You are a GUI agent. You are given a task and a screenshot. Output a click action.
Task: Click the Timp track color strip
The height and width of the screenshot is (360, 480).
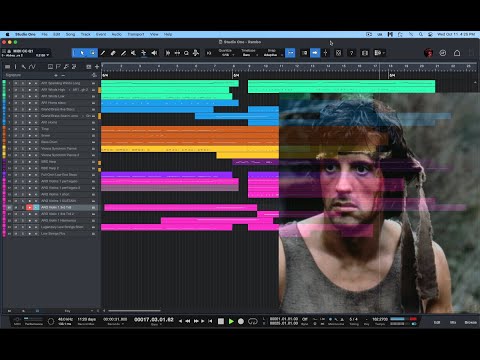[4, 129]
